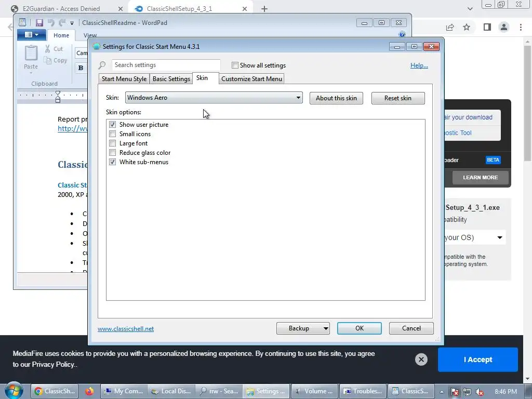Enable Show all settings checkbox
532x399 pixels.
(x=235, y=65)
